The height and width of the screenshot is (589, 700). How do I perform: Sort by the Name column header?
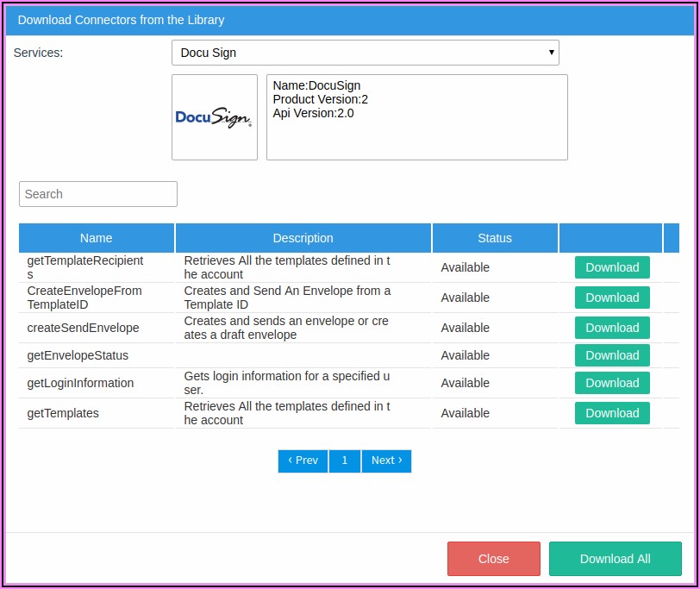tap(97, 238)
